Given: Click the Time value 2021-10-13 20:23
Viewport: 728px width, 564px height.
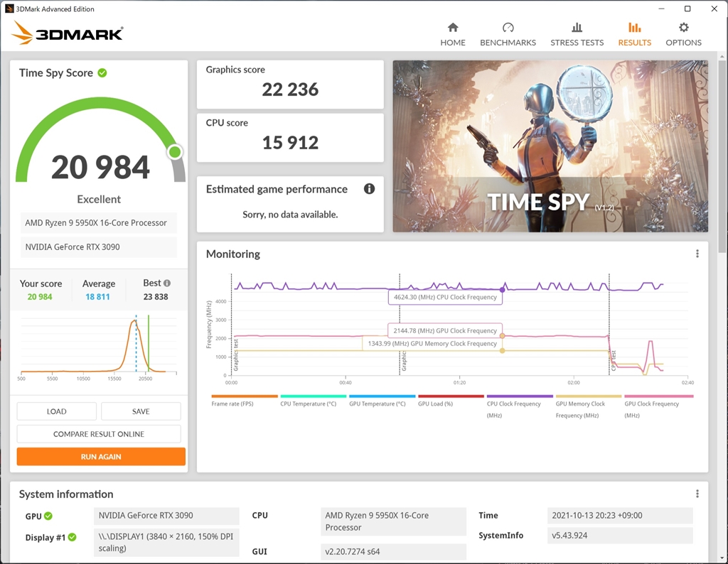Looking at the screenshot, I should (x=620, y=516).
